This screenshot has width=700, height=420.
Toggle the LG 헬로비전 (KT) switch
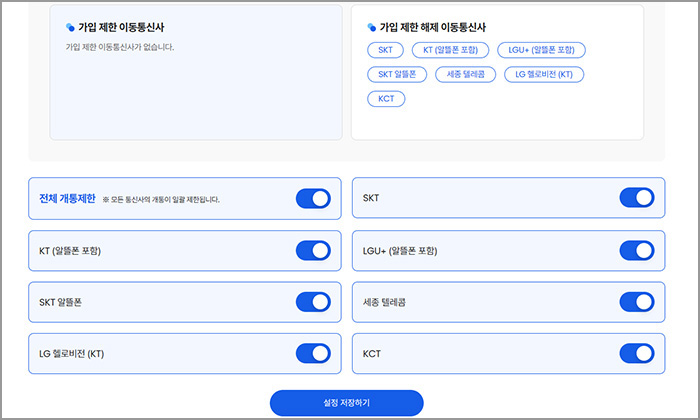pyautogui.click(x=313, y=353)
